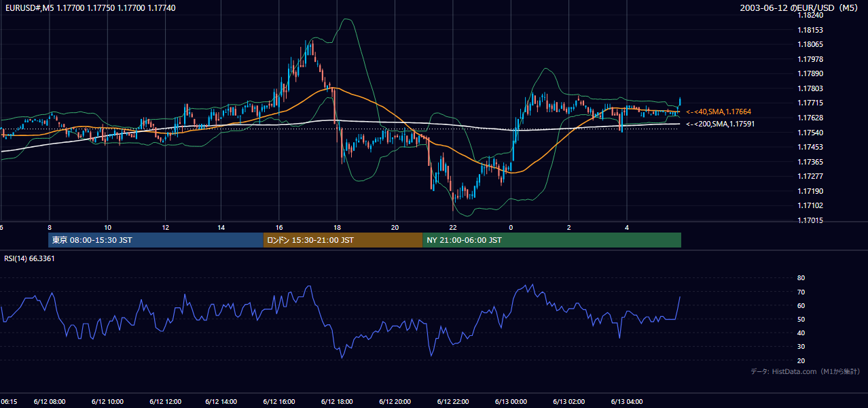This screenshot has height=408, width=868.
Task: Click price axis label 1.18153
Action: [810, 30]
